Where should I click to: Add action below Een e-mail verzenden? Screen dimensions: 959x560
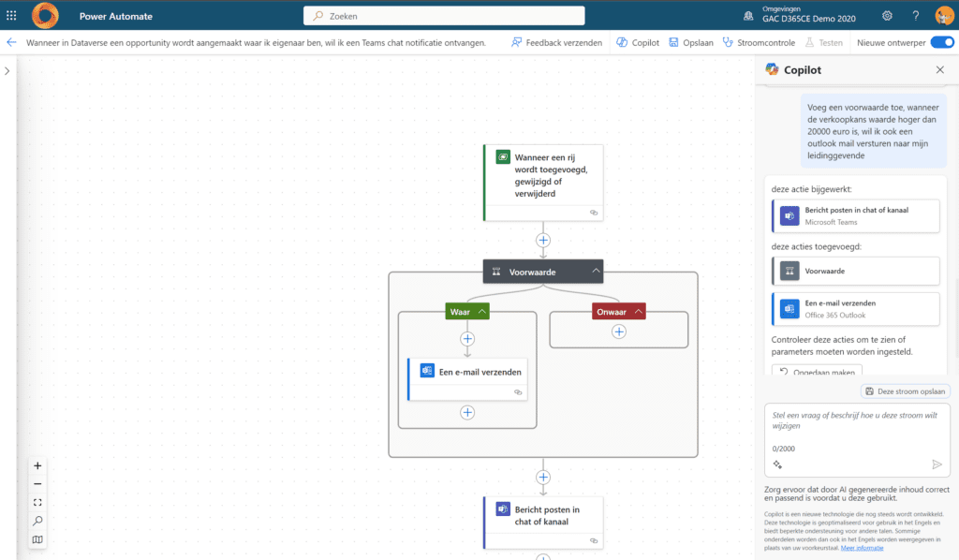point(467,413)
